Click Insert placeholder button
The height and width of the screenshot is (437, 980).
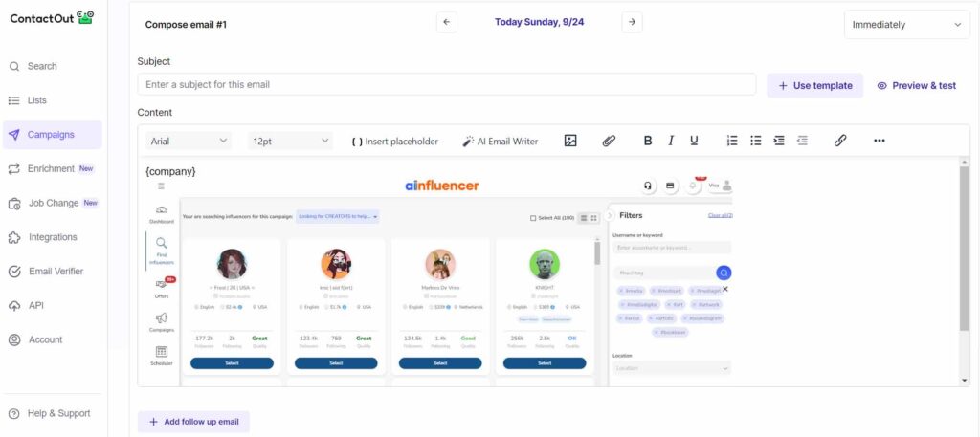tap(395, 142)
